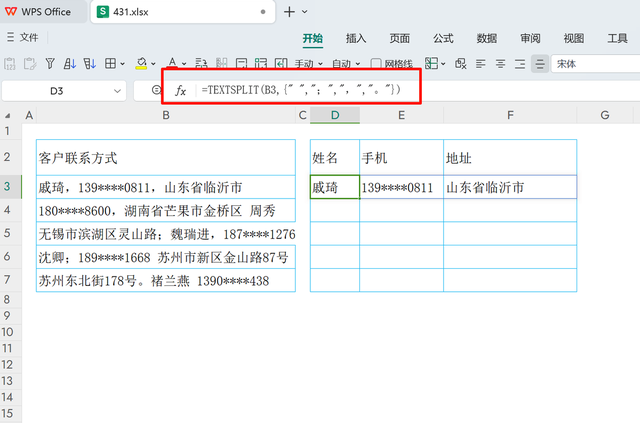Click the table style icon
Viewport: 640px width, 423px height.
pyautogui.click(x=431, y=63)
